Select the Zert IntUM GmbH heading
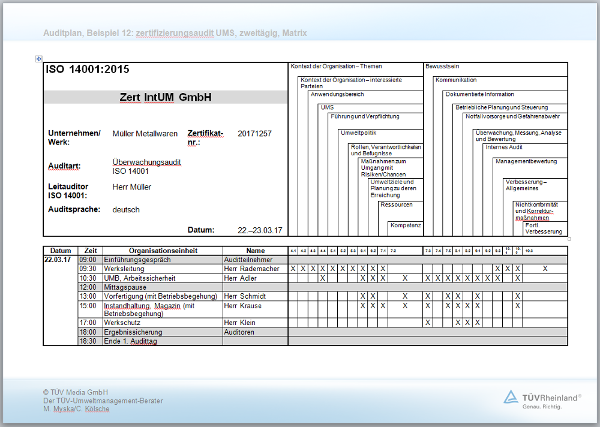This screenshot has height=427, width=600. (x=165, y=97)
